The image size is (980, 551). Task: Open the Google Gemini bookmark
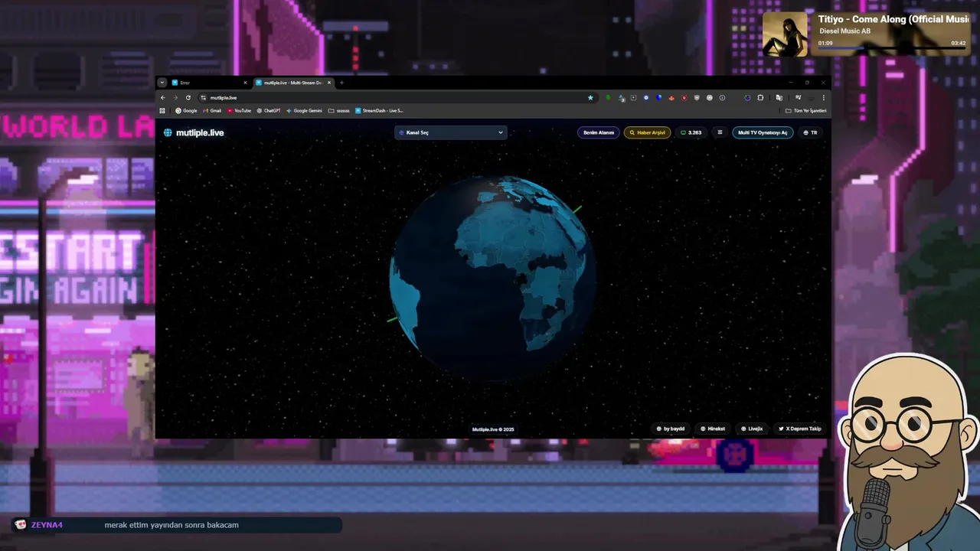(x=304, y=110)
